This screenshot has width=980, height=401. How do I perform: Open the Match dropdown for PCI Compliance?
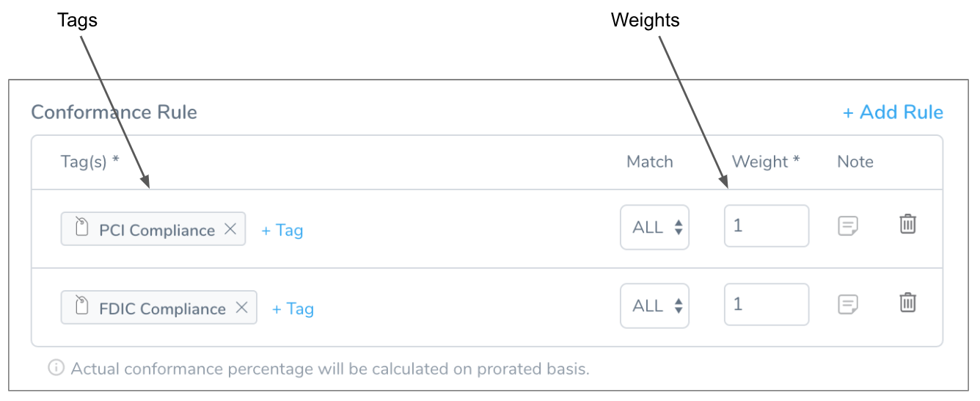[654, 227]
